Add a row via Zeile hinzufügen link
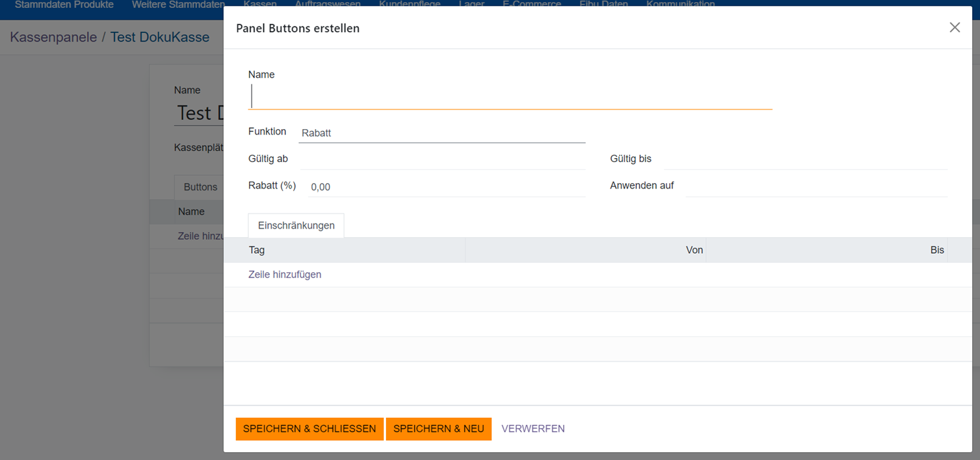 click(285, 274)
